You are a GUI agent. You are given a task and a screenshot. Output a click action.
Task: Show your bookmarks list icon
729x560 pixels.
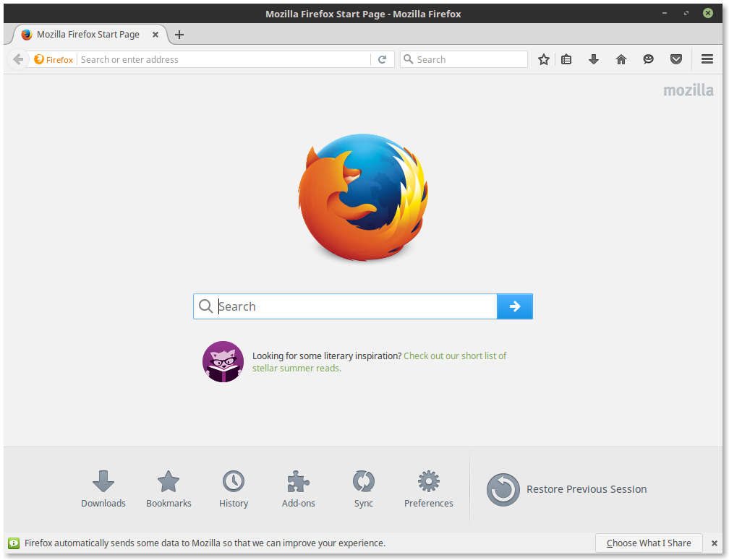point(566,59)
